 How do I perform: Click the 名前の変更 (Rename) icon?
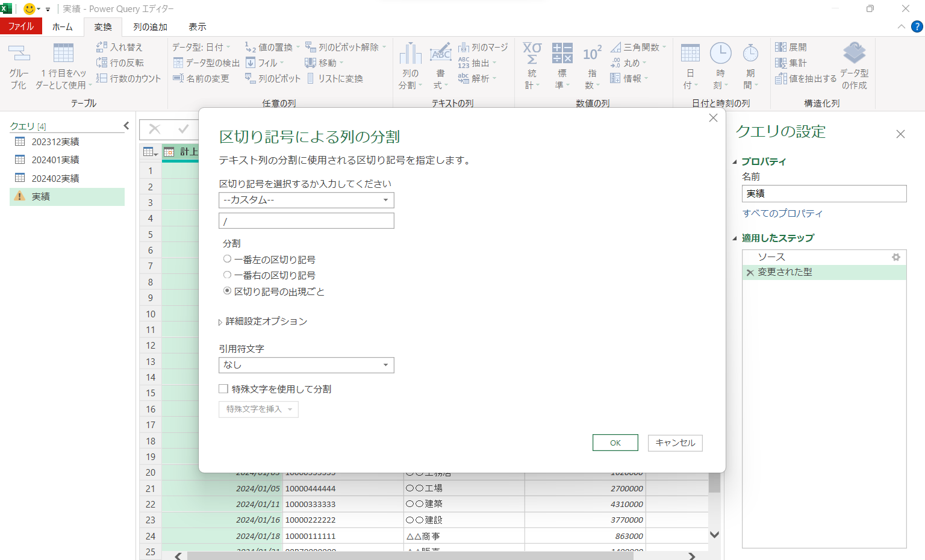tap(178, 78)
